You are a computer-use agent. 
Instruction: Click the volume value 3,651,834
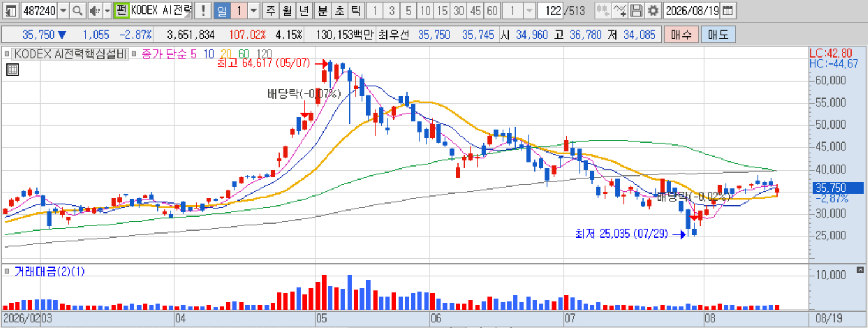pyautogui.click(x=191, y=35)
